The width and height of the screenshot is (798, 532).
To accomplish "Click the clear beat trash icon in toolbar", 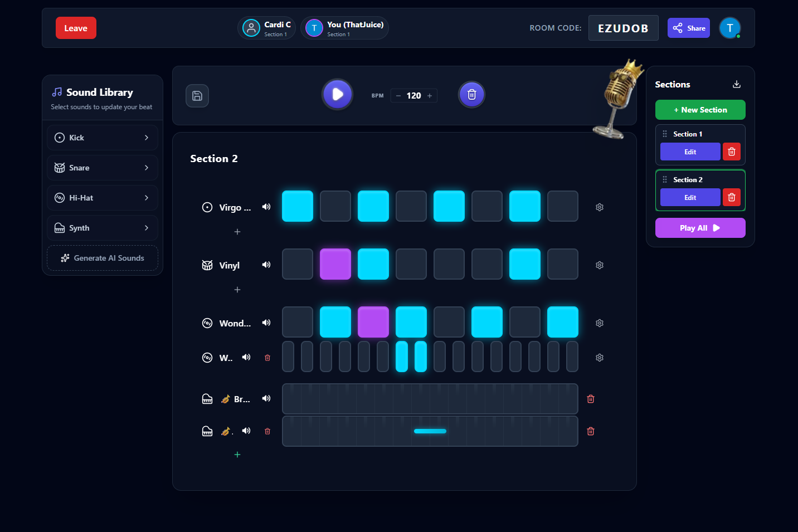I will click(471, 94).
